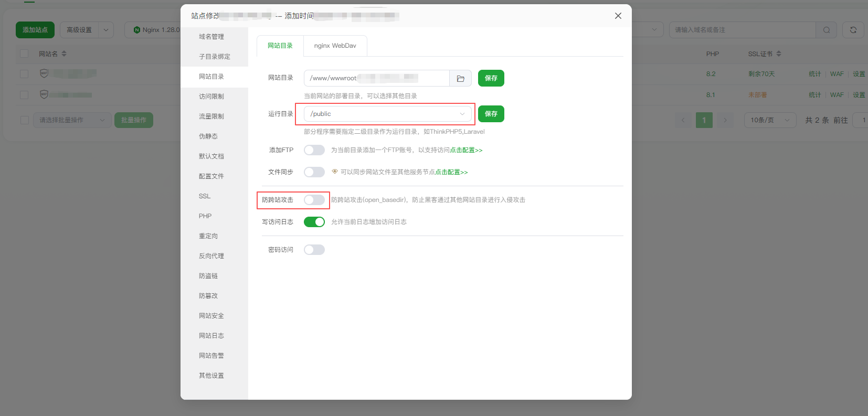Click 保存 button next to 运行目录
868x416 pixels.
point(491,114)
